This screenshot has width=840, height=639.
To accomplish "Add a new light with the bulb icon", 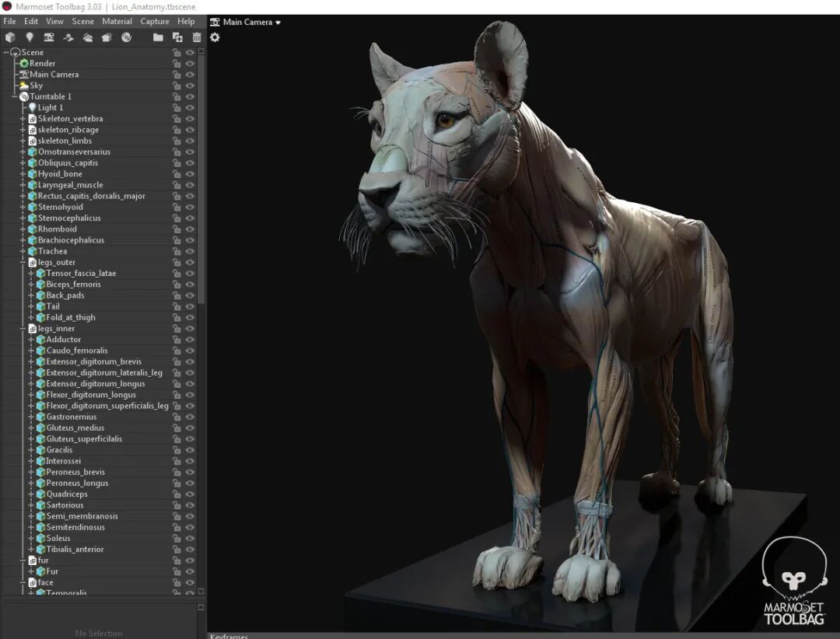I will coord(30,37).
